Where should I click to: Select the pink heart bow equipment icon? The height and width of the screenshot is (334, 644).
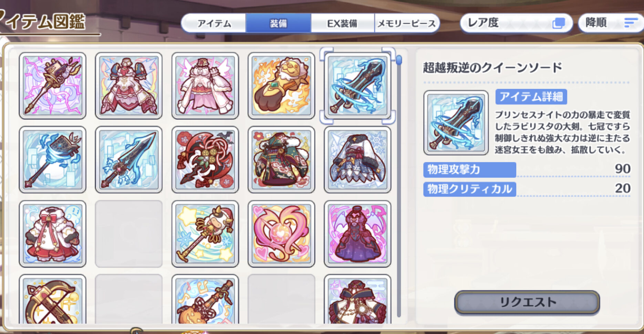click(281, 234)
